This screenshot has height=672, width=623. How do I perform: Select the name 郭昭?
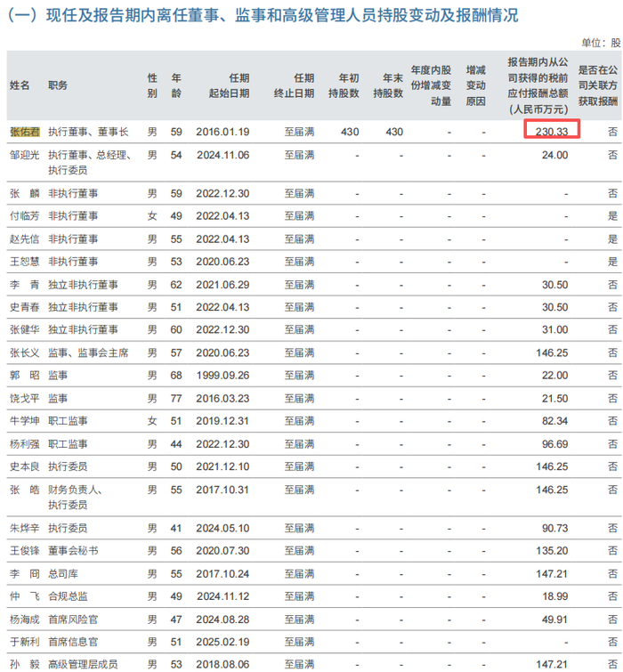pyautogui.click(x=25, y=376)
